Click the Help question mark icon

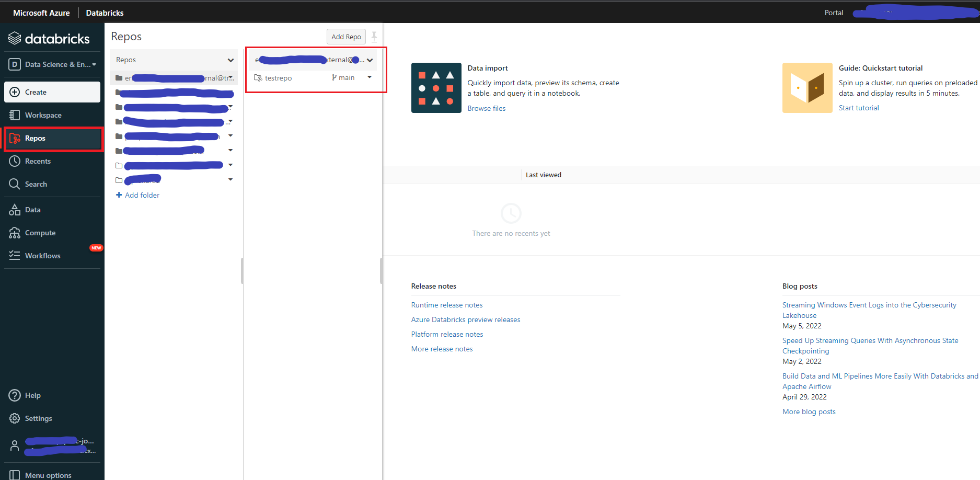point(15,395)
